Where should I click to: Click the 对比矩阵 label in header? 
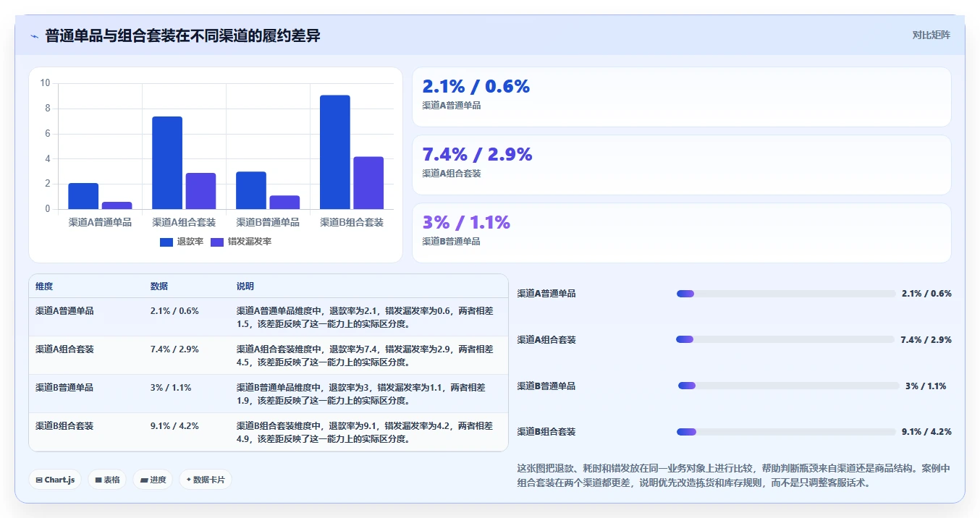coord(931,35)
